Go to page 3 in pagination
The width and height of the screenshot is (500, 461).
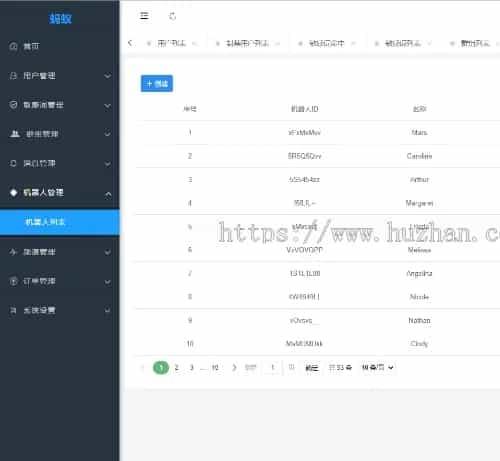point(192,367)
